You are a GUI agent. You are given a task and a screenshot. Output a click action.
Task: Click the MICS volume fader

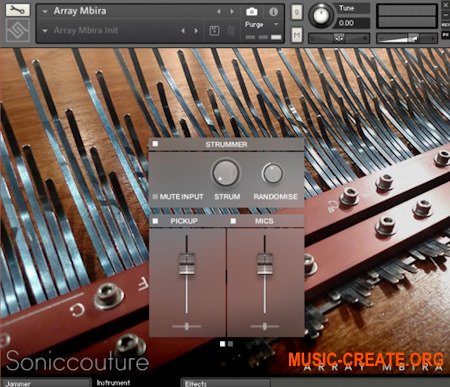click(x=265, y=264)
